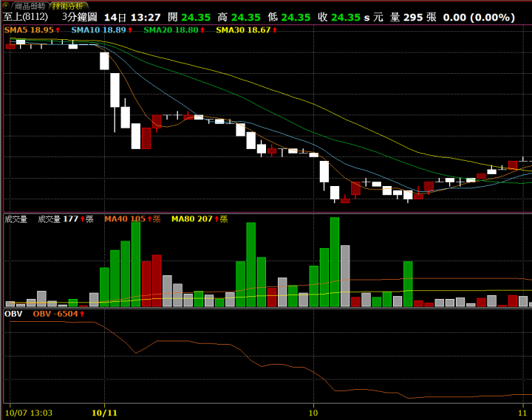Click the 10 hour marker on time axis
Viewport: 532px width, 420px height.
tap(313, 413)
